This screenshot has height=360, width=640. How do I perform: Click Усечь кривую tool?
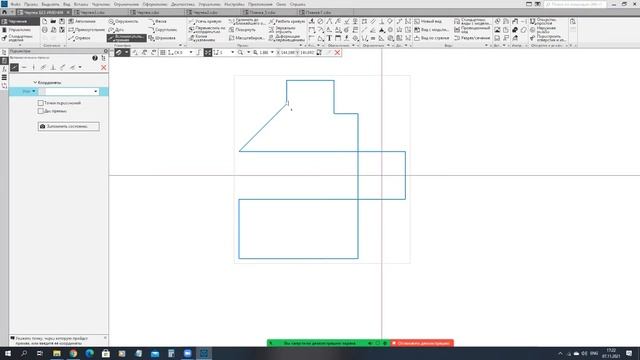(205, 21)
